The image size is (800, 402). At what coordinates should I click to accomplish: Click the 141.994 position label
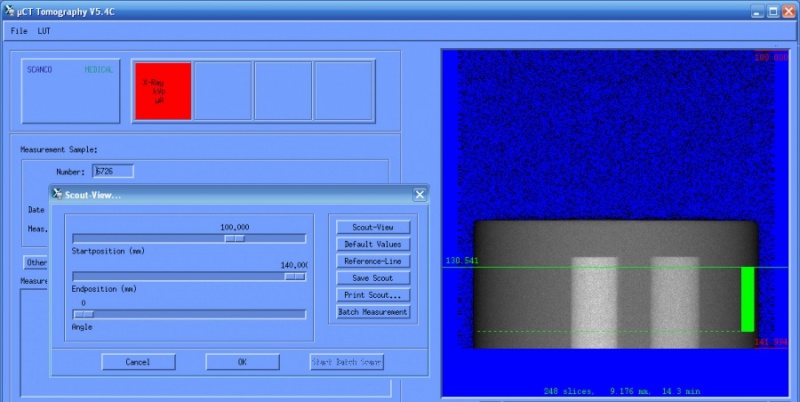[771, 342]
